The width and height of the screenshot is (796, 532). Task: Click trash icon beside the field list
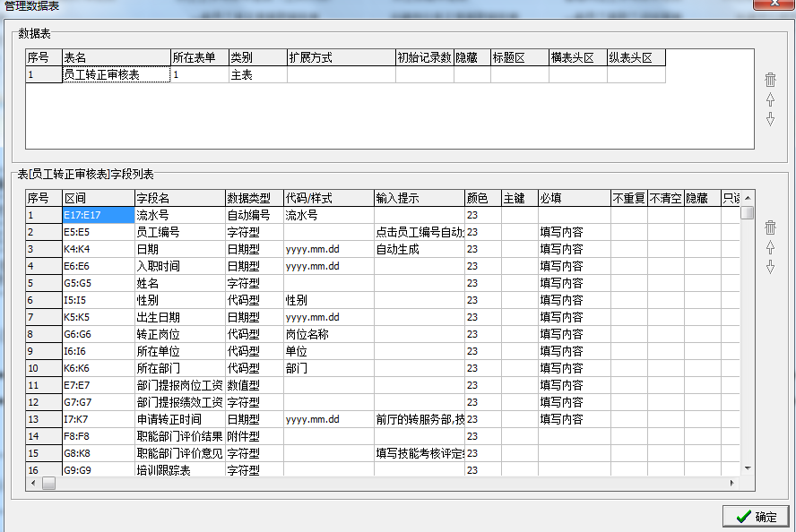tap(770, 227)
